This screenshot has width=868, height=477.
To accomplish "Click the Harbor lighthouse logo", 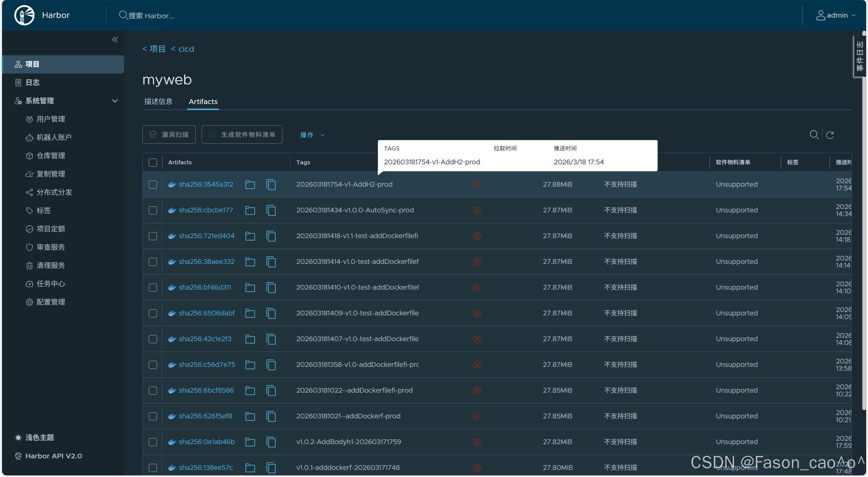I will point(24,15).
